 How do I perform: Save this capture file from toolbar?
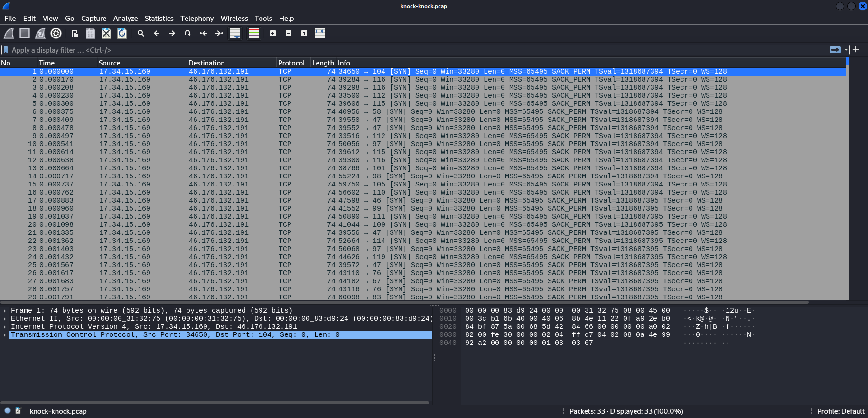pyautogui.click(x=91, y=33)
